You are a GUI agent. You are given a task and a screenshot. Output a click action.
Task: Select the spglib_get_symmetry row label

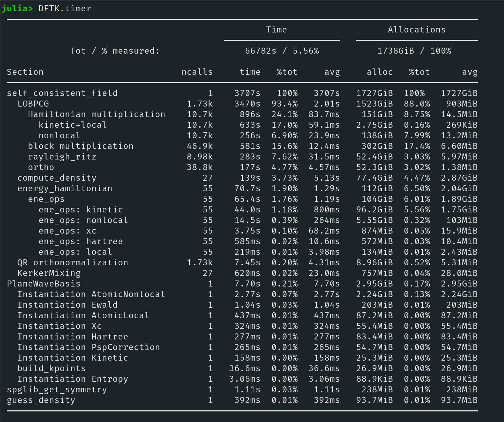tap(57, 390)
